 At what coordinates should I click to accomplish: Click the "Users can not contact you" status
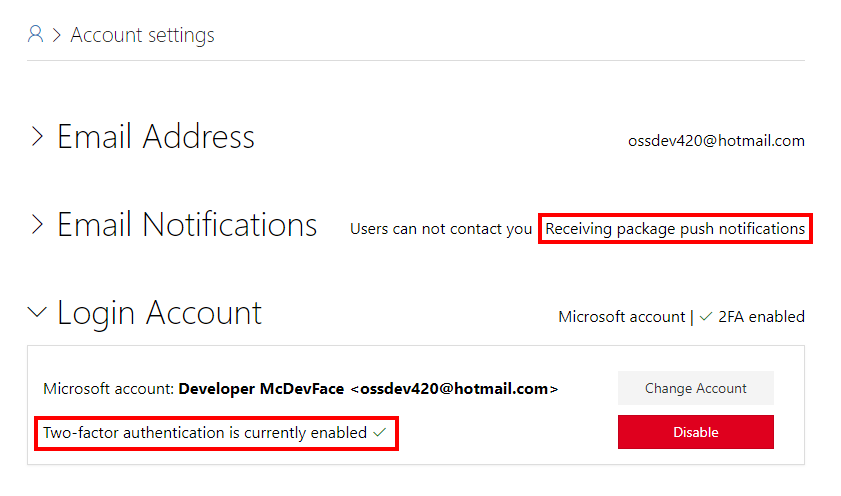coord(440,229)
